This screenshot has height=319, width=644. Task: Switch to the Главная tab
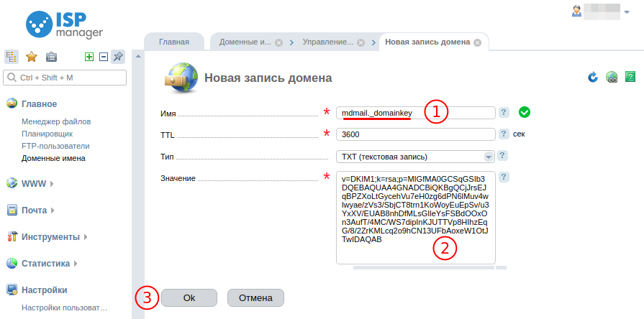(x=173, y=42)
